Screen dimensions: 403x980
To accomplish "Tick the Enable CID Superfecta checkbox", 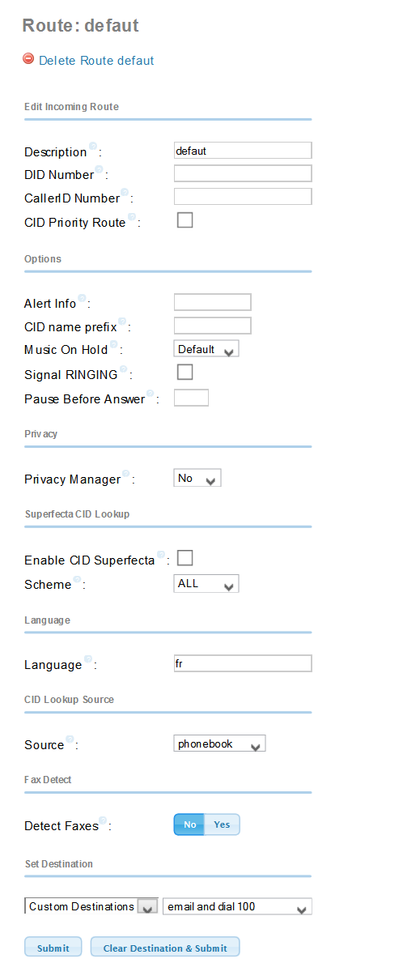I will [185, 558].
